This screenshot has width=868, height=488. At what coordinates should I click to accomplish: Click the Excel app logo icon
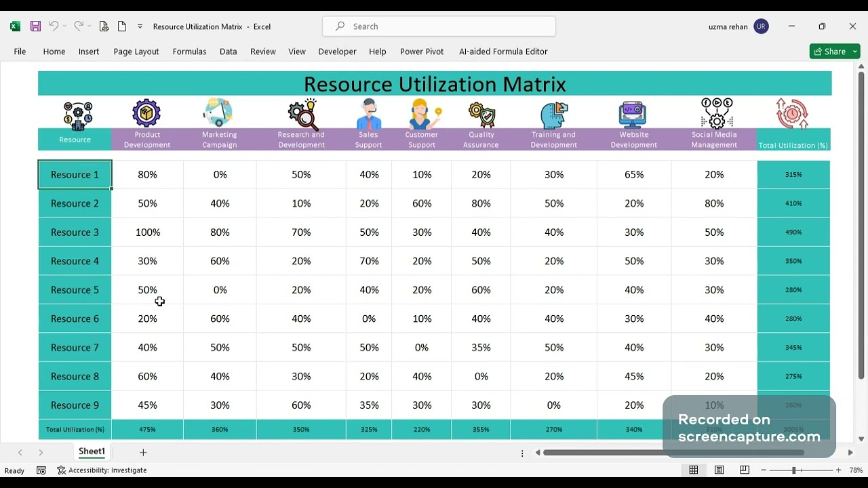(15, 26)
